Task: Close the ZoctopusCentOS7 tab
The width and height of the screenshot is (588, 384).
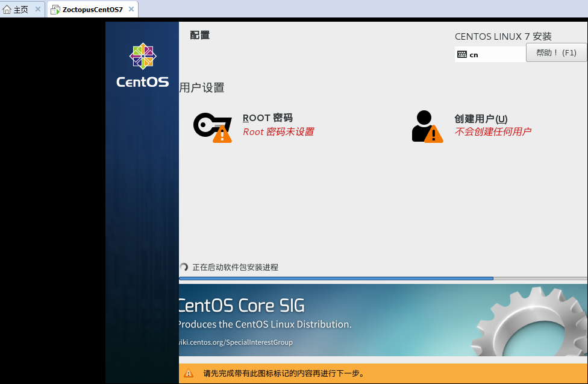Action: click(131, 9)
